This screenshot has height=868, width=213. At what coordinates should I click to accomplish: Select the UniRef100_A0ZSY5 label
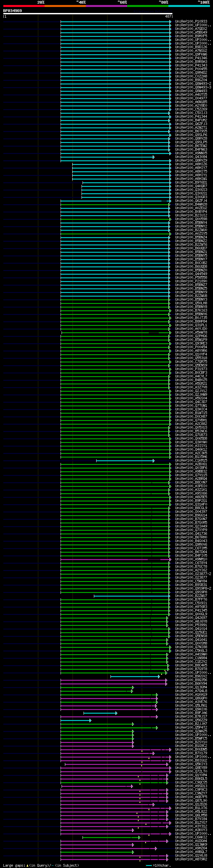tap(191, 233)
